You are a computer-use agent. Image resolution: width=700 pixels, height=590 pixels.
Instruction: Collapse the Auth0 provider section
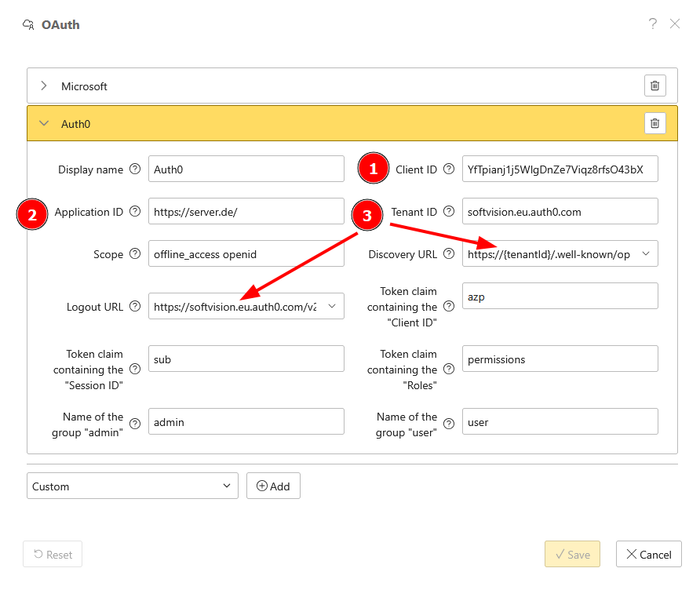coord(45,123)
